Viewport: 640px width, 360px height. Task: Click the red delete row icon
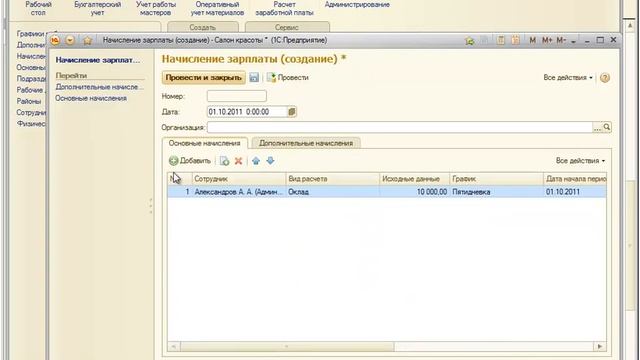tap(238, 161)
